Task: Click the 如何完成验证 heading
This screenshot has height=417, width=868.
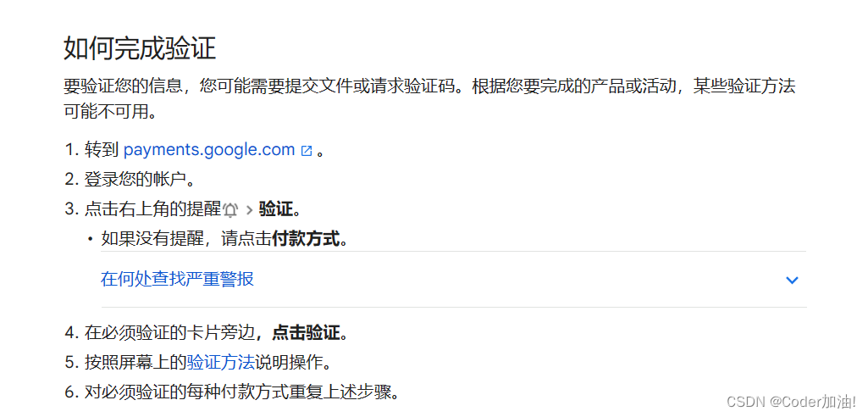Action: [x=140, y=48]
